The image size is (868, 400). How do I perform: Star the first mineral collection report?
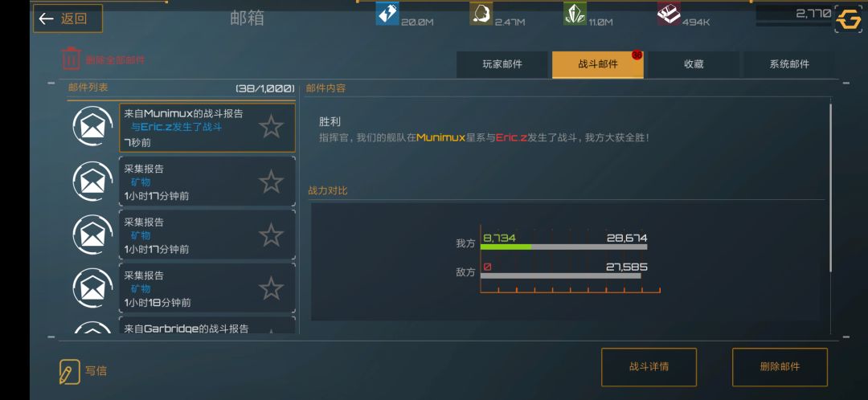[272, 182]
